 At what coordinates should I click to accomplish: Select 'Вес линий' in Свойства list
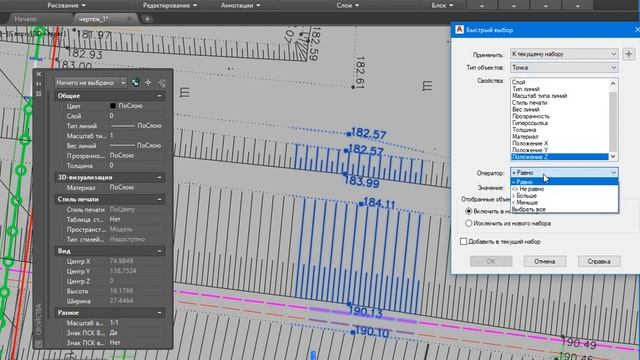526,109
